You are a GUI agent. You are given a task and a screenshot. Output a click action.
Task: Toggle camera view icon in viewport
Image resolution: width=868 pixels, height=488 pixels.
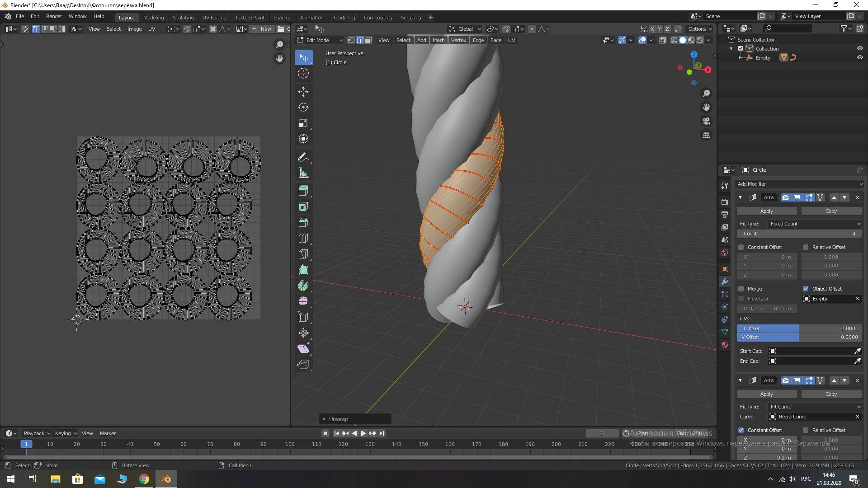(706, 121)
